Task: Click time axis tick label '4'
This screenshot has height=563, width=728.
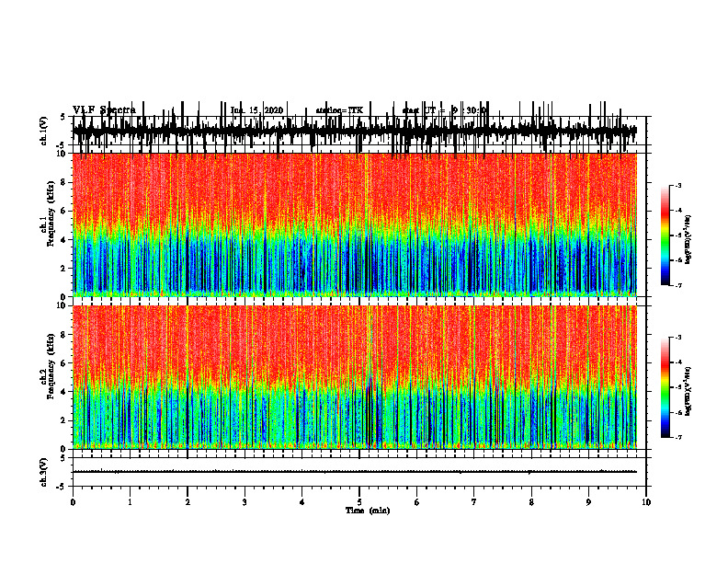Action: coord(302,502)
